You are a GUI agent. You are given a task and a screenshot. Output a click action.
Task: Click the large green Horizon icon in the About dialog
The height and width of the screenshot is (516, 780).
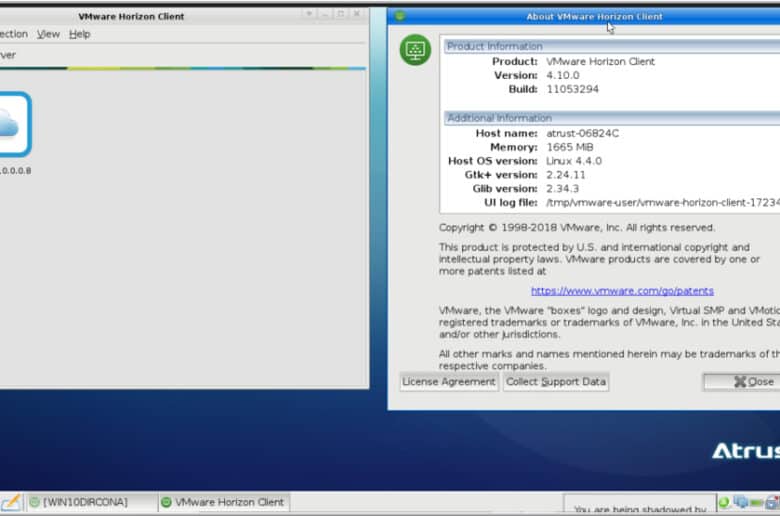(x=415, y=50)
